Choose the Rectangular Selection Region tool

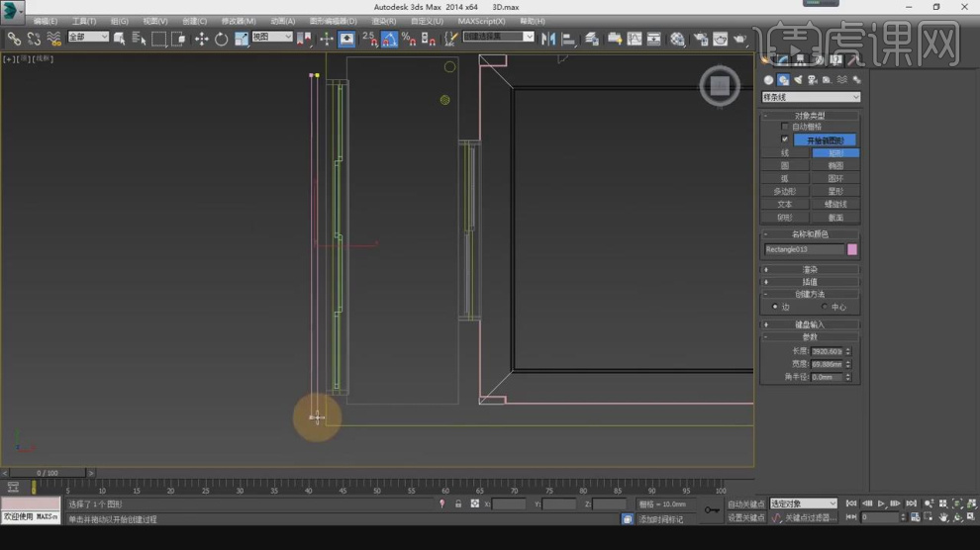(158, 39)
